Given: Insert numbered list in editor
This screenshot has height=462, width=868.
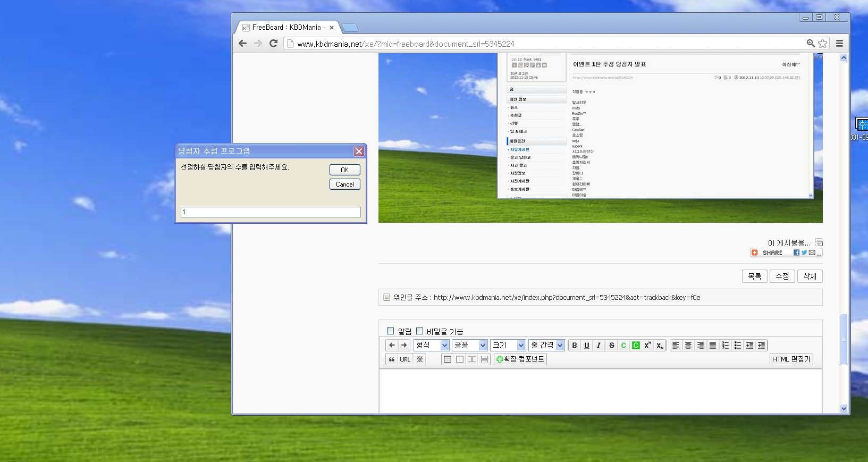Looking at the screenshot, I should [725, 346].
